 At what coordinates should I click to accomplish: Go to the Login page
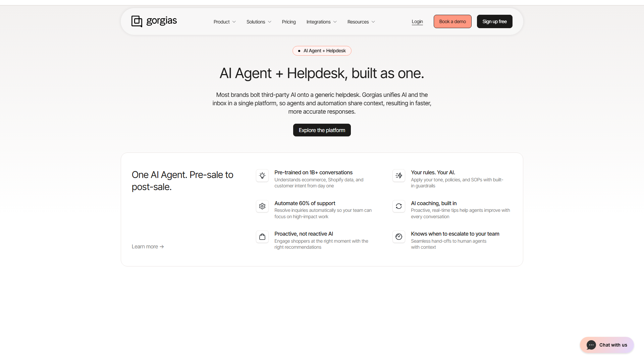pos(417,21)
